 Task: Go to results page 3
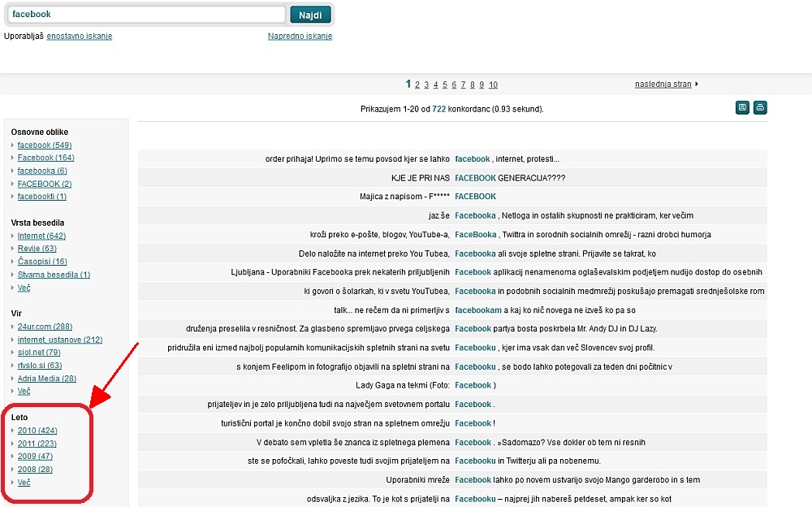[426, 84]
